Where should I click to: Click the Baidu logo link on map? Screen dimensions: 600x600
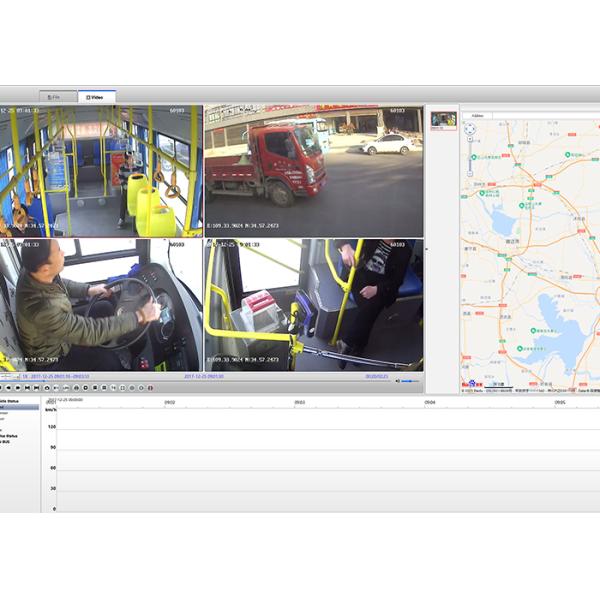tap(470, 384)
